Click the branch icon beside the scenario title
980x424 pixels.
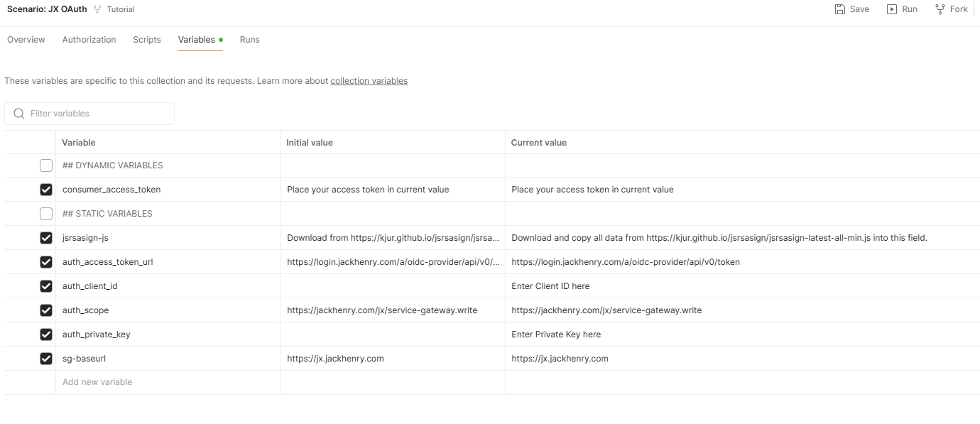[x=97, y=9]
